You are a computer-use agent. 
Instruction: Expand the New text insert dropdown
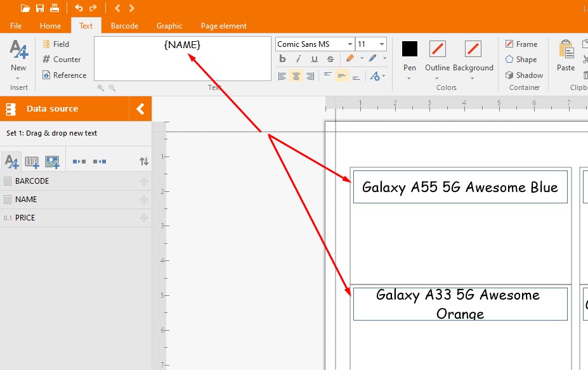(x=18, y=78)
